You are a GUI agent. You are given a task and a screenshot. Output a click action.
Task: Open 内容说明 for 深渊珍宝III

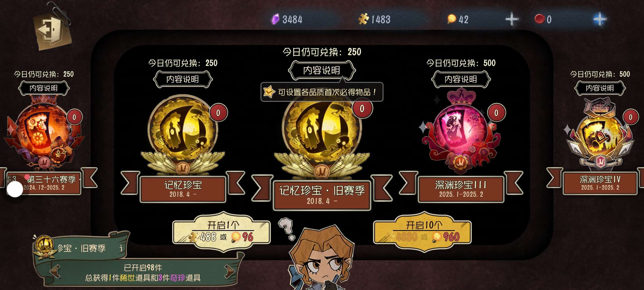tap(461, 79)
